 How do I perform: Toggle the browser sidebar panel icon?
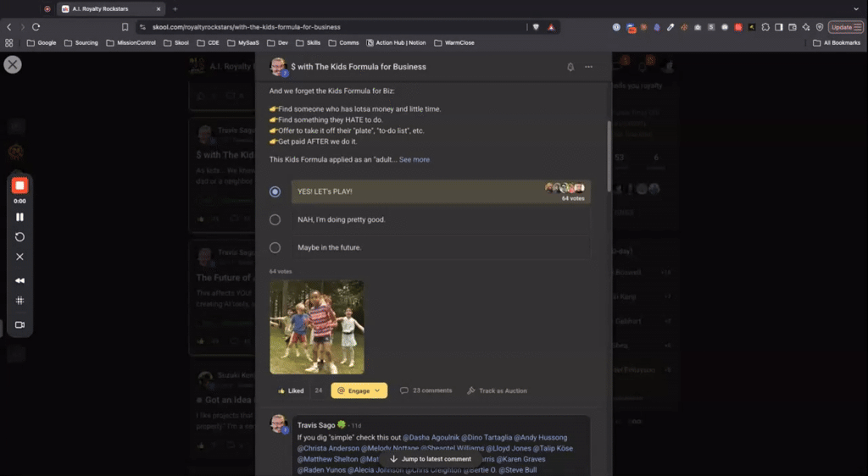[779, 27]
